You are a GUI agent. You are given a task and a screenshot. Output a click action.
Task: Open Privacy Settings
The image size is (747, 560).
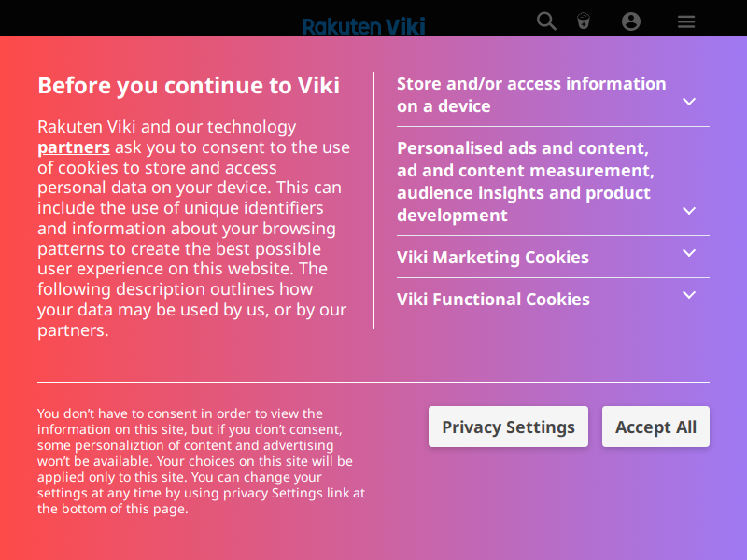[508, 427]
